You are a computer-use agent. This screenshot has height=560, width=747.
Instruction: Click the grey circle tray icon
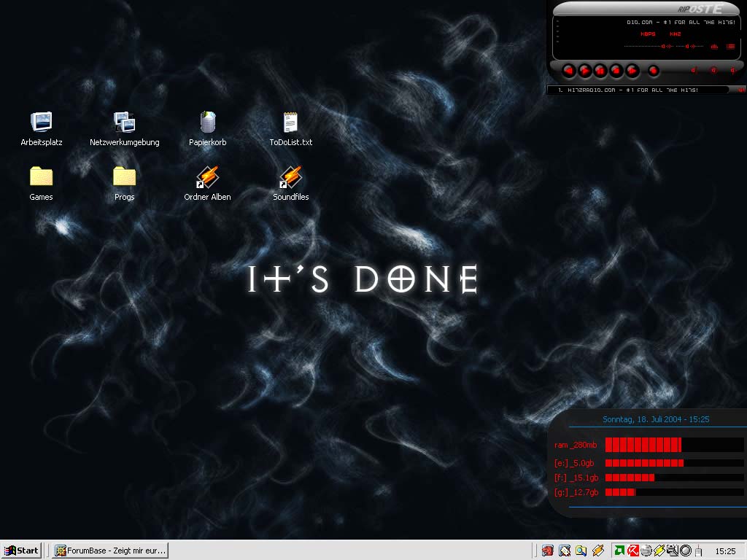[x=686, y=551]
